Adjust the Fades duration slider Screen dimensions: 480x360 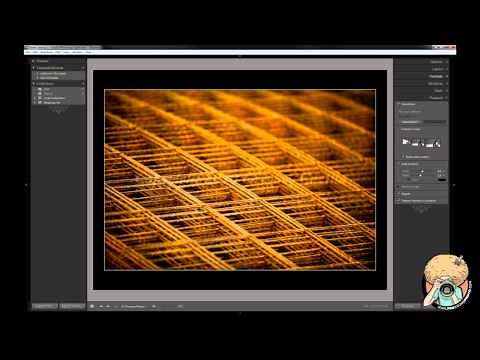421,175
